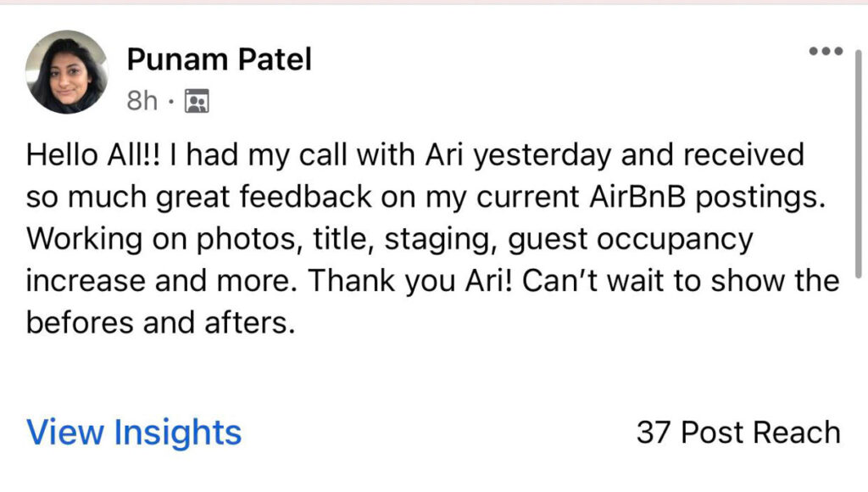The width and height of the screenshot is (868, 492).
Task: Click the "8h" post timestamp
Action: click(142, 103)
